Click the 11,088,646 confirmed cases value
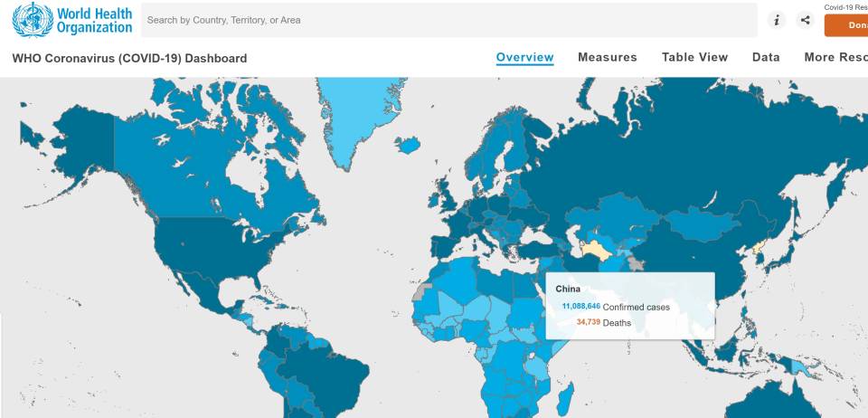The height and width of the screenshot is (418, 868). click(x=581, y=306)
